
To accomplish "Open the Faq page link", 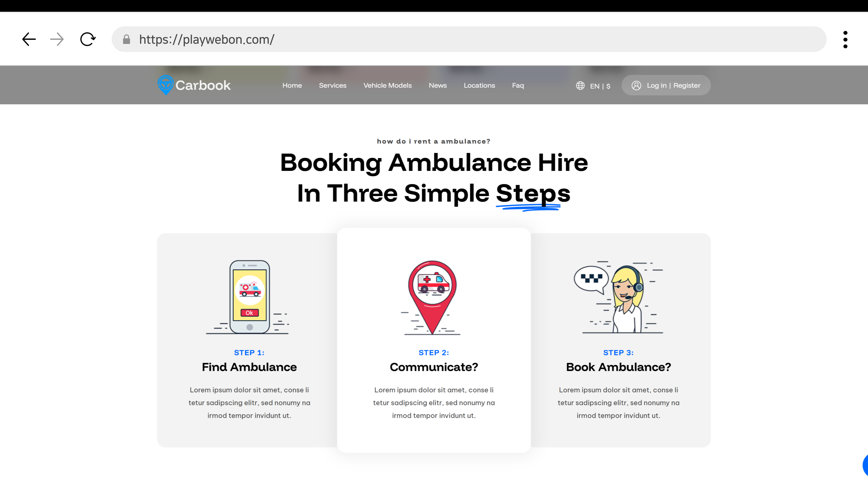I will 517,86.
